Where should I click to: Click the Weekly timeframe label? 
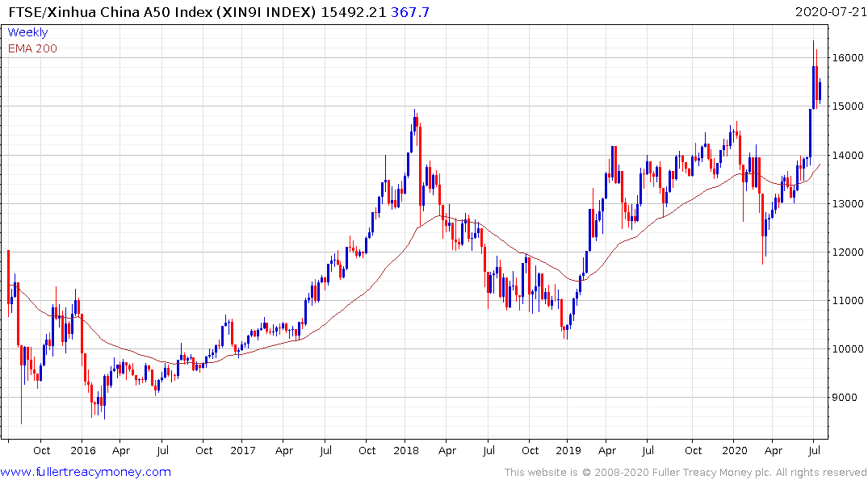coord(27,32)
